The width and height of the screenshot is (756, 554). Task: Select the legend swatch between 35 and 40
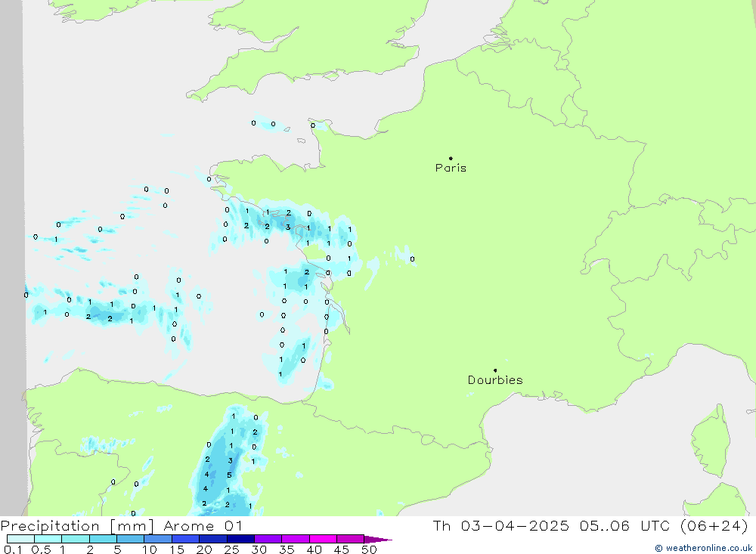point(296,539)
